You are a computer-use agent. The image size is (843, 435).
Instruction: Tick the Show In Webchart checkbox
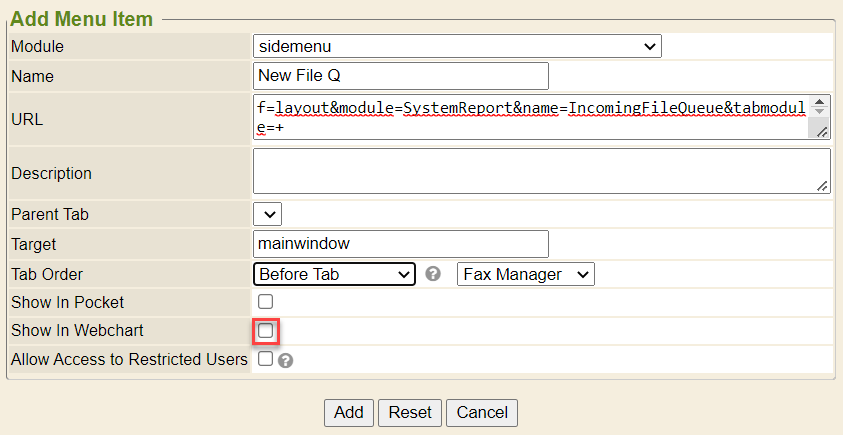[266, 331]
